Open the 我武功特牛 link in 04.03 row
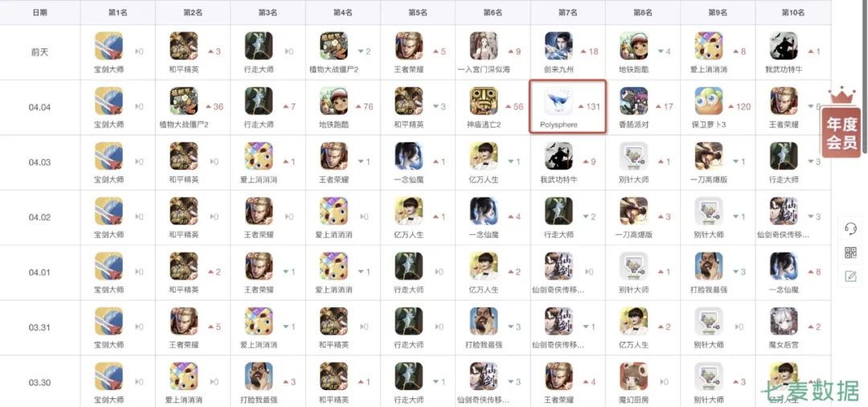The height and width of the screenshot is (407, 868). [559, 180]
